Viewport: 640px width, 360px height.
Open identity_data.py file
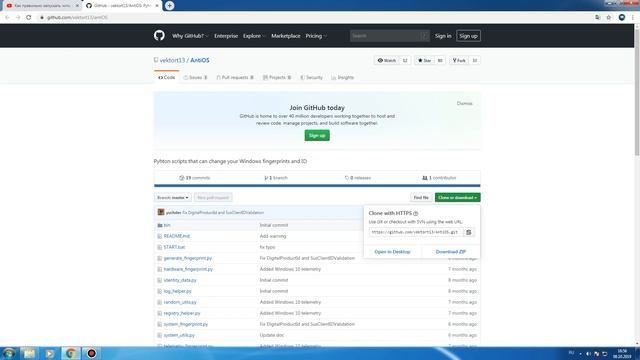pyautogui.click(x=180, y=280)
